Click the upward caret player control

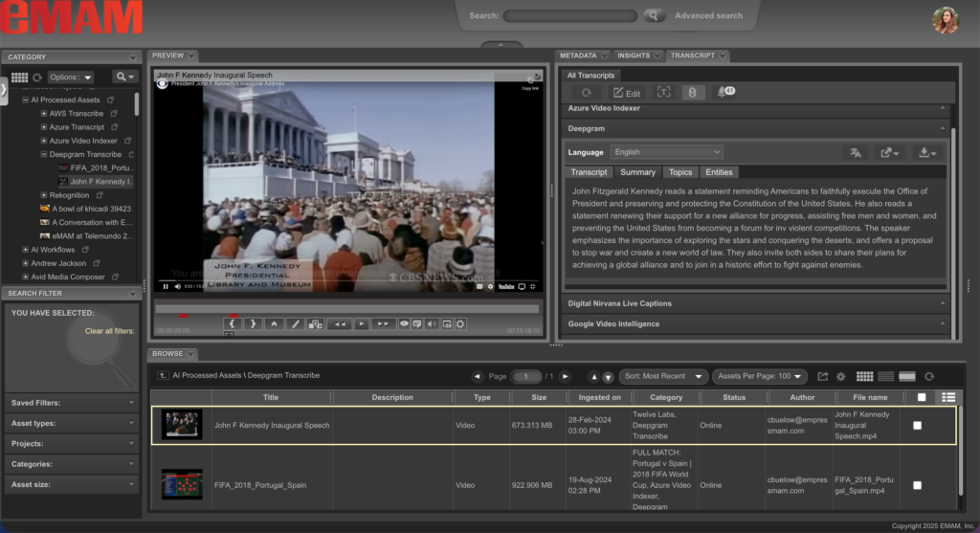click(274, 323)
